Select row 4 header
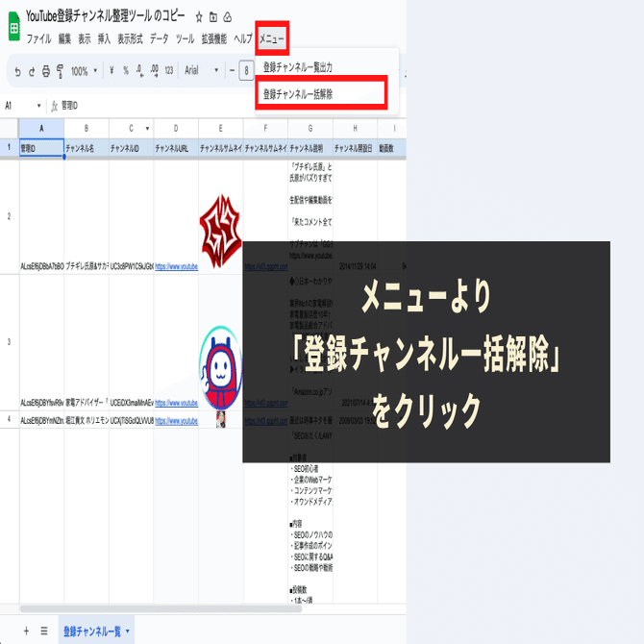 [9, 419]
